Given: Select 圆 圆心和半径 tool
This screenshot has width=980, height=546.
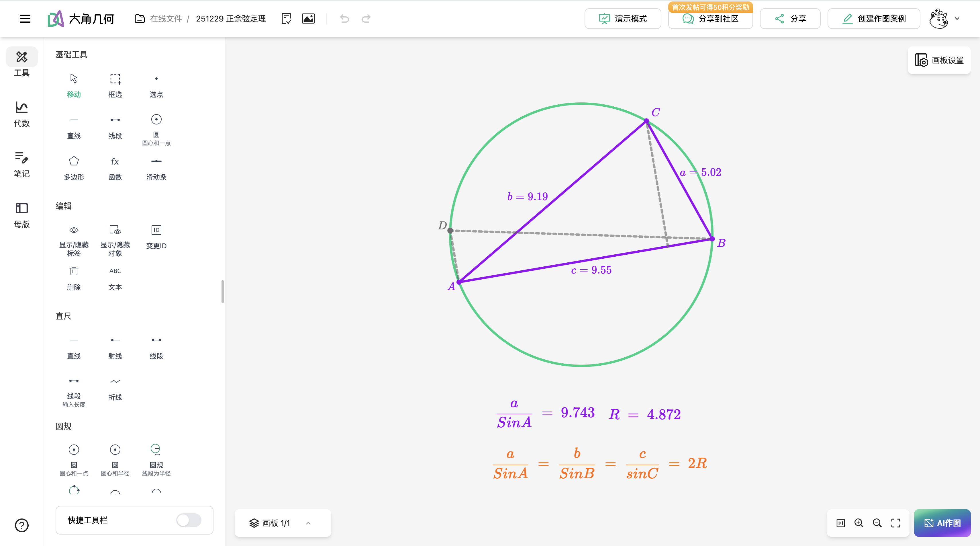Looking at the screenshot, I should [115, 460].
